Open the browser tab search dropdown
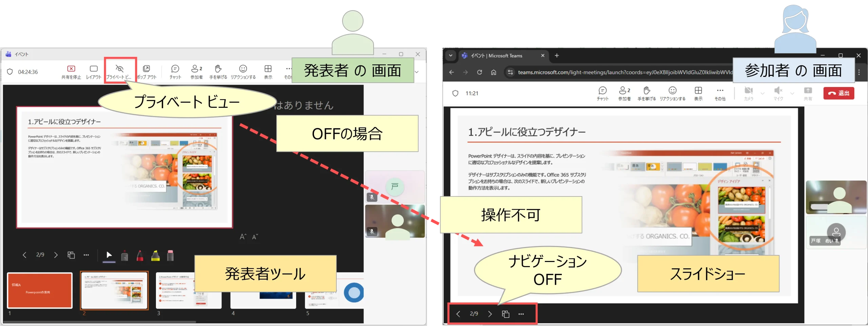The height and width of the screenshot is (326, 868). (451, 56)
